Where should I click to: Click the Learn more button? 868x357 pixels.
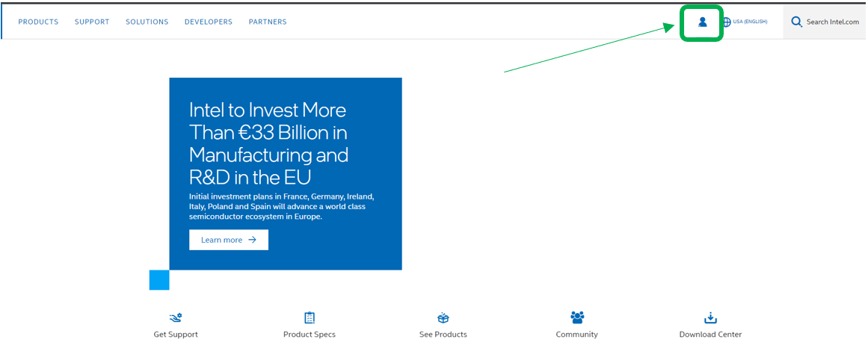click(229, 240)
